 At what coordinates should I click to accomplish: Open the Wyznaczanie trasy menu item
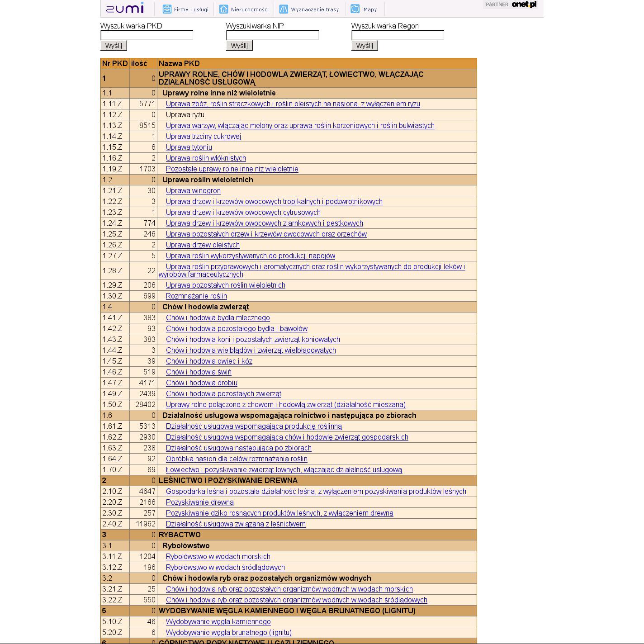coord(315,9)
